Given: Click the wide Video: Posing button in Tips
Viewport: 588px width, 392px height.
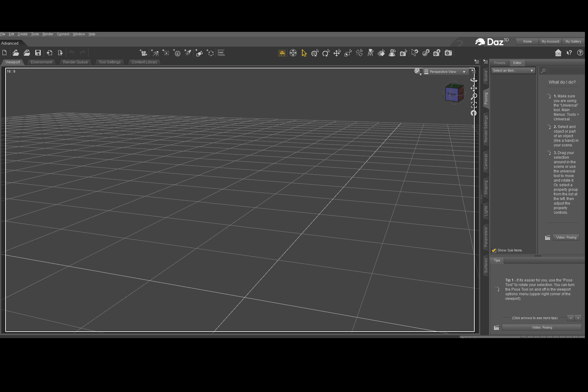Looking at the screenshot, I should pos(542,327).
